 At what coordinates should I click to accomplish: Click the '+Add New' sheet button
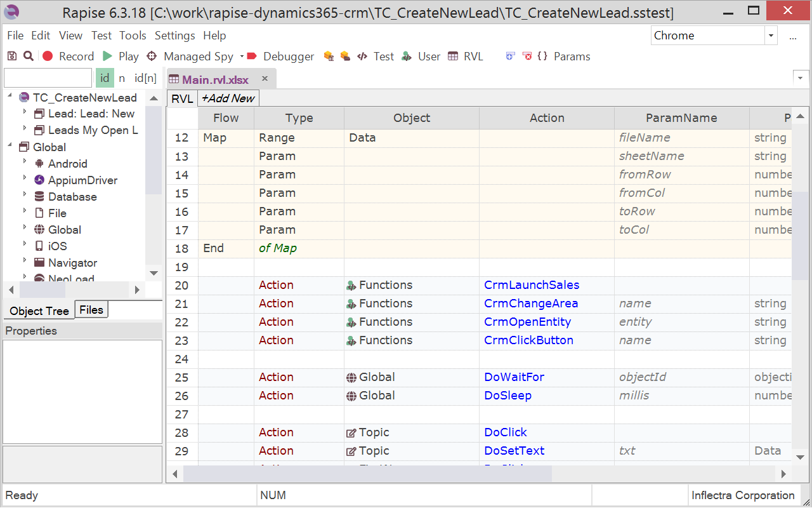tap(228, 98)
